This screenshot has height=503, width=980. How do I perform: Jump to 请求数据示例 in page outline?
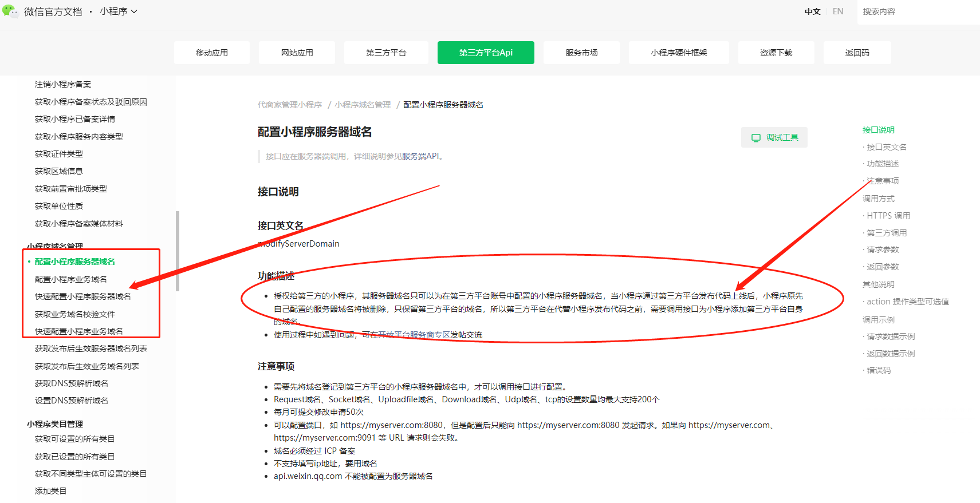[x=891, y=336]
